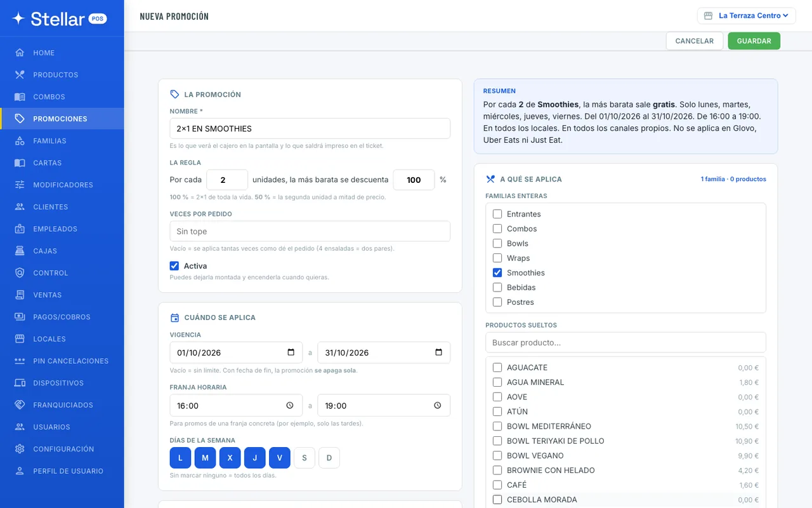Open clock picker for 19:00 end time
812x508 pixels.
[x=437, y=406]
